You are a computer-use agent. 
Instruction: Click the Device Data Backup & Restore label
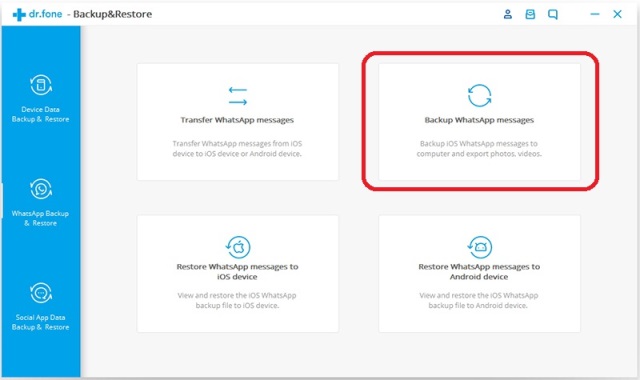40,114
